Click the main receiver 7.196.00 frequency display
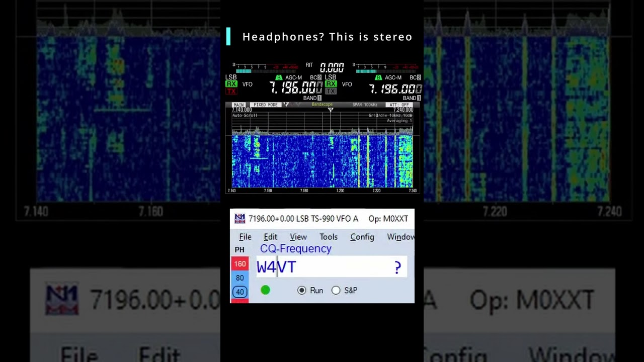Image resolution: width=644 pixels, height=362 pixels. [296, 88]
